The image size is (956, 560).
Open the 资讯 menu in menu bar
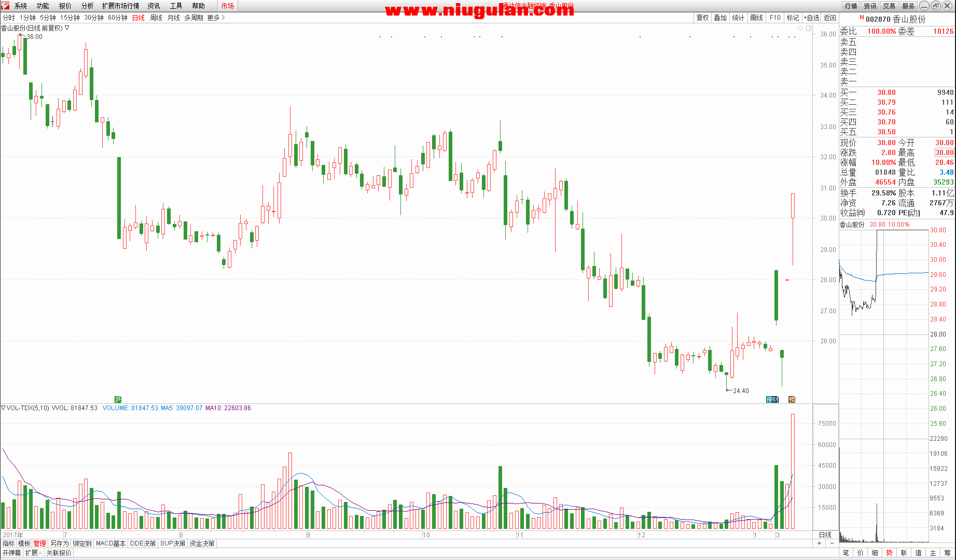click(x=154, y=6)
